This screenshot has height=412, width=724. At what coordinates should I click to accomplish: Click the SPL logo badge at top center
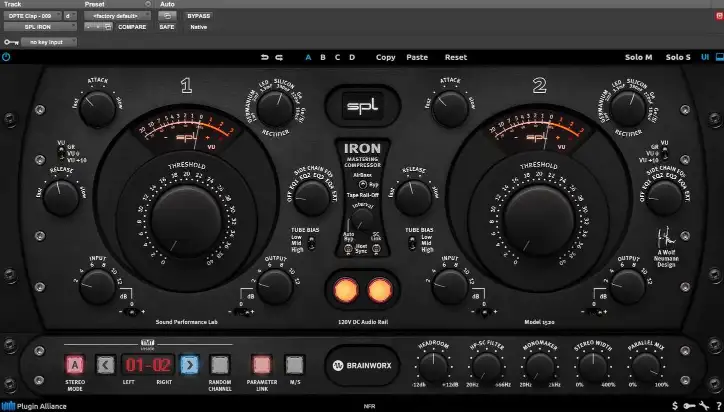point(362,106)
